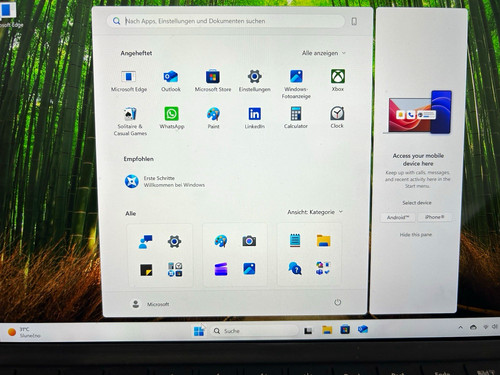500x375 pixels.
Task: Open File Explorer icon in third category group
Action: coord(323,241)
